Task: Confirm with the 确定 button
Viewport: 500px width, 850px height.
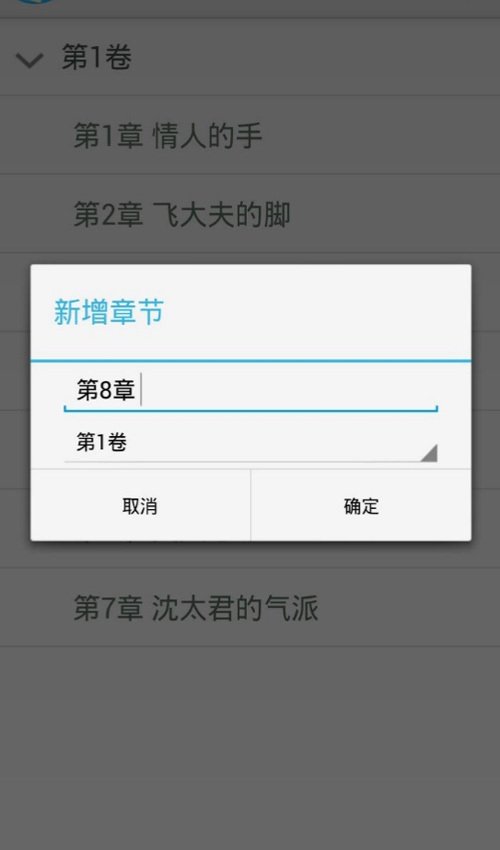Action: 361,505
